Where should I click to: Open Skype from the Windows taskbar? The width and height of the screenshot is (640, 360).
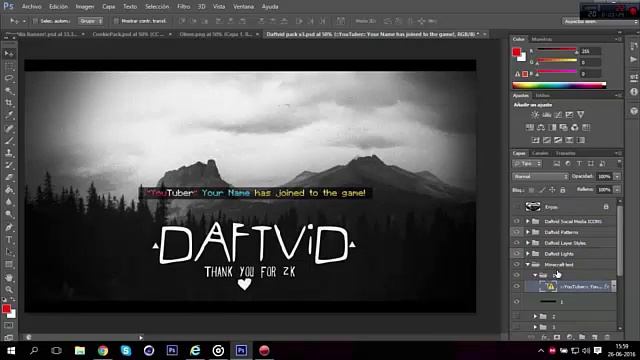126,351
